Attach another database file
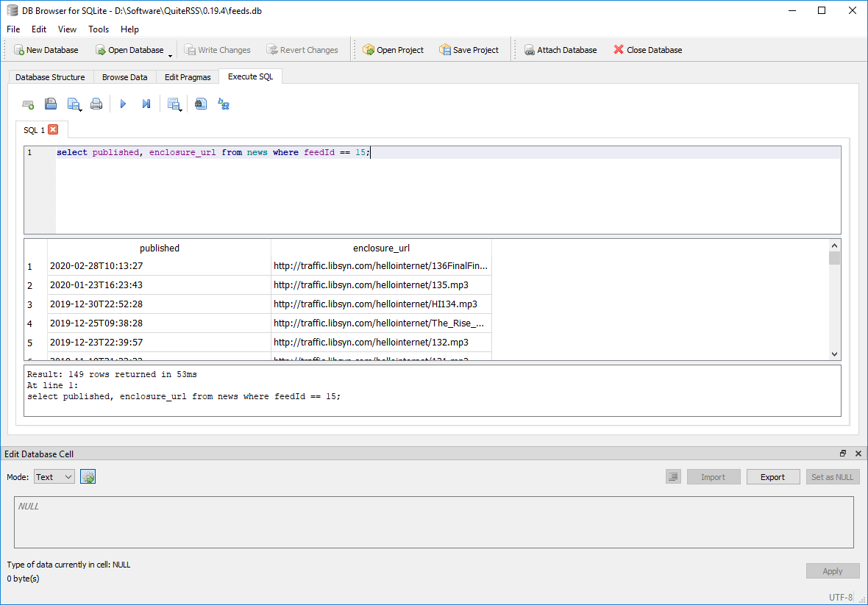The width and height of the screenshot is (868, 605). click(x=560, y=49)
